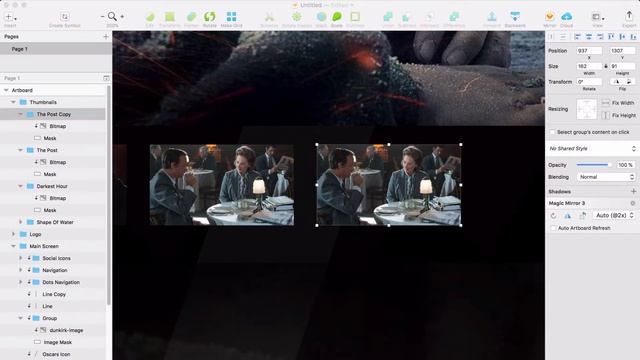Click the Edit tool icon
Viewport: 640px width, 360px height.
tap(150, 17)
